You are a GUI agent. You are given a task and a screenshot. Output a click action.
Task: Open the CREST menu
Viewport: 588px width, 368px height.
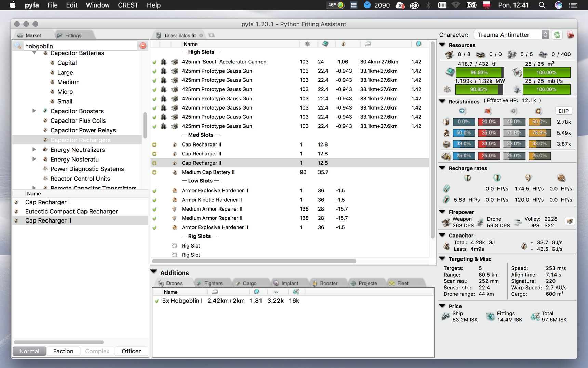[128, 5]
